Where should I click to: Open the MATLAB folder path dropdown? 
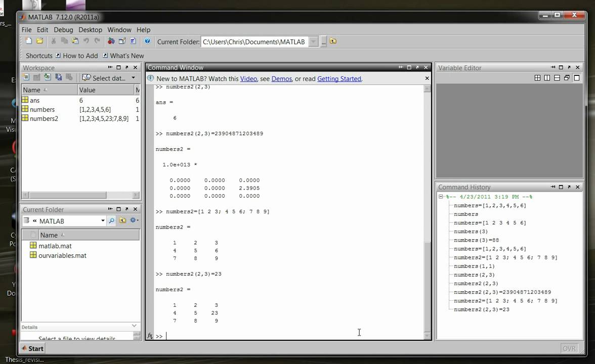[x=102, y=220]
